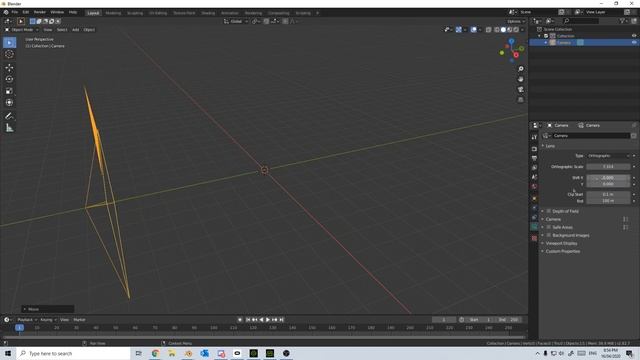Click the zoom view magnifier icon
The width and height of the screenshot is (640, 360).
521,69
